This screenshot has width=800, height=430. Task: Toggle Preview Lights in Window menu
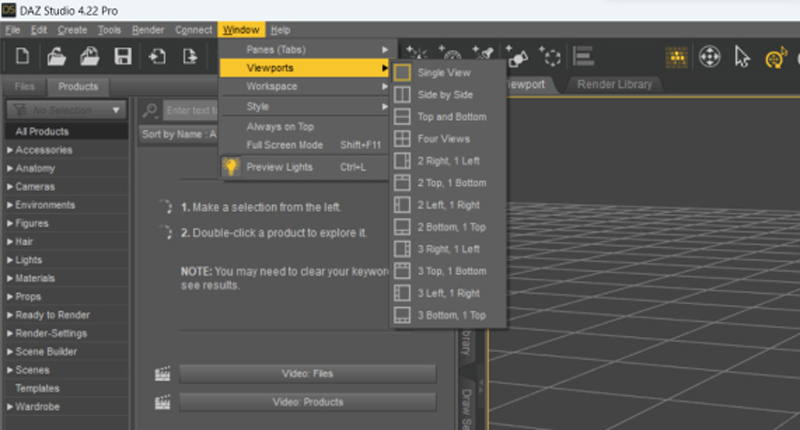279,167
